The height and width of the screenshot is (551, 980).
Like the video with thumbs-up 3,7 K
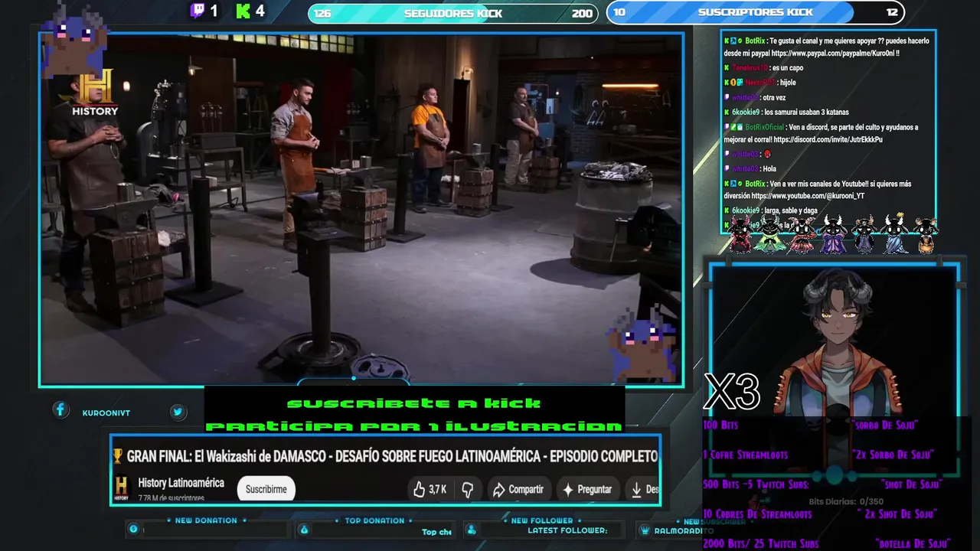click(x=430, y=489)
